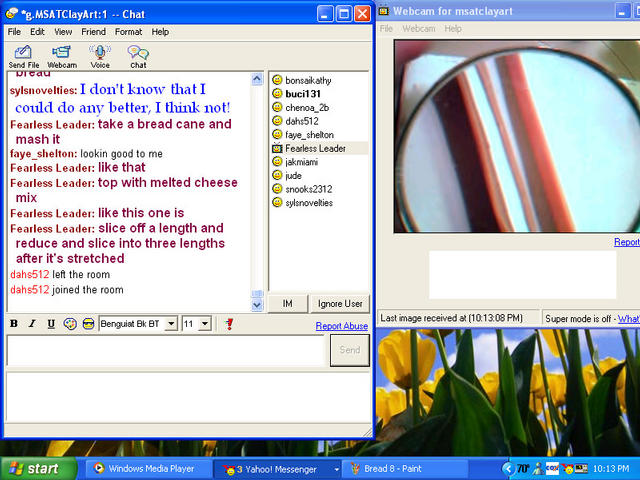
Task: Click the Super mode What's link
Action: pyautogui.click(x=629, y=319)
